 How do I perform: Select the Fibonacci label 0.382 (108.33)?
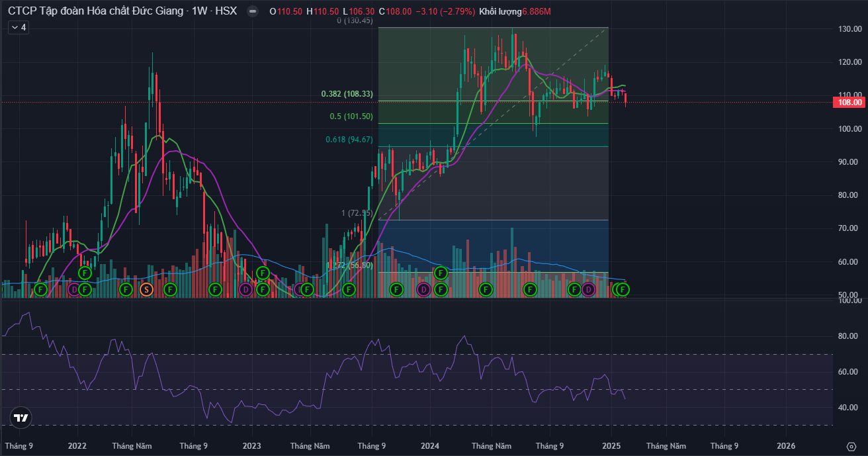pos(347,95)
